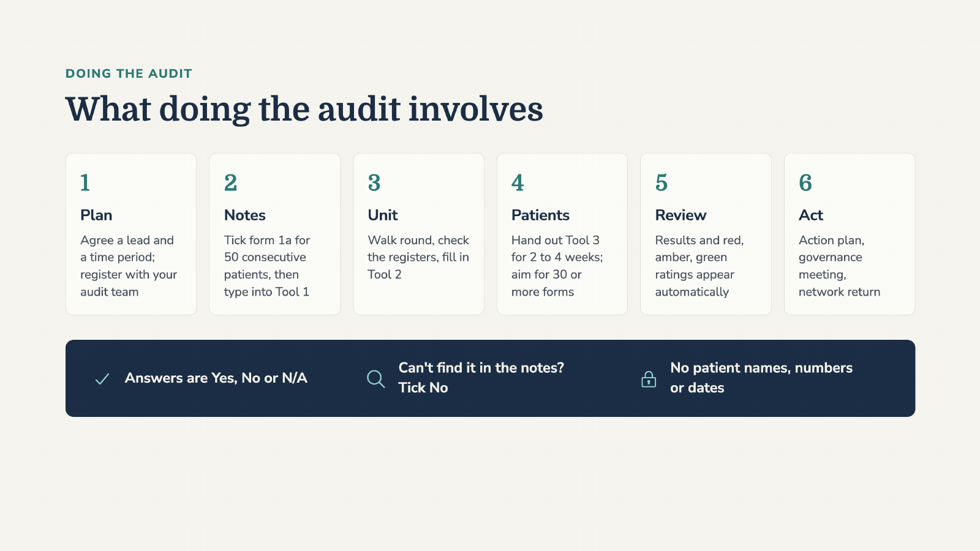Click the step number 4
980x551 pixels.
click(x=518, y=182)
